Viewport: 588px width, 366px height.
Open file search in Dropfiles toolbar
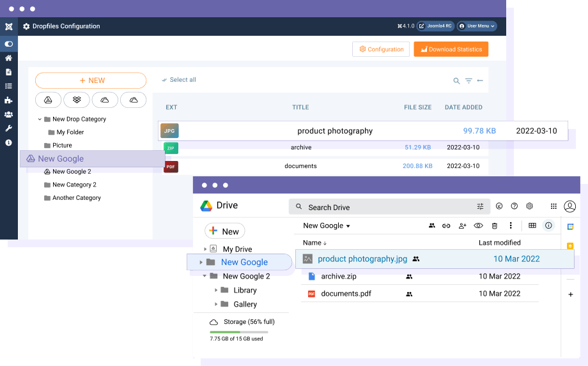pos(456,81)
